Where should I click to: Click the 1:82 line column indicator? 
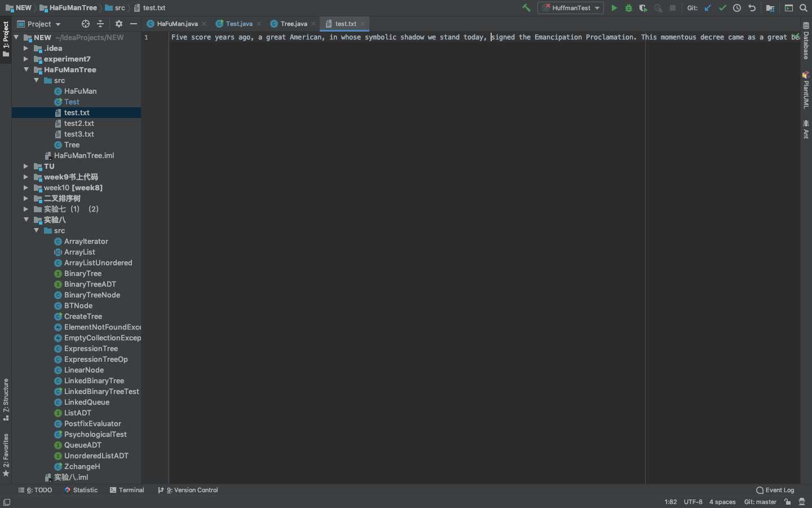(x=670, y=502)
